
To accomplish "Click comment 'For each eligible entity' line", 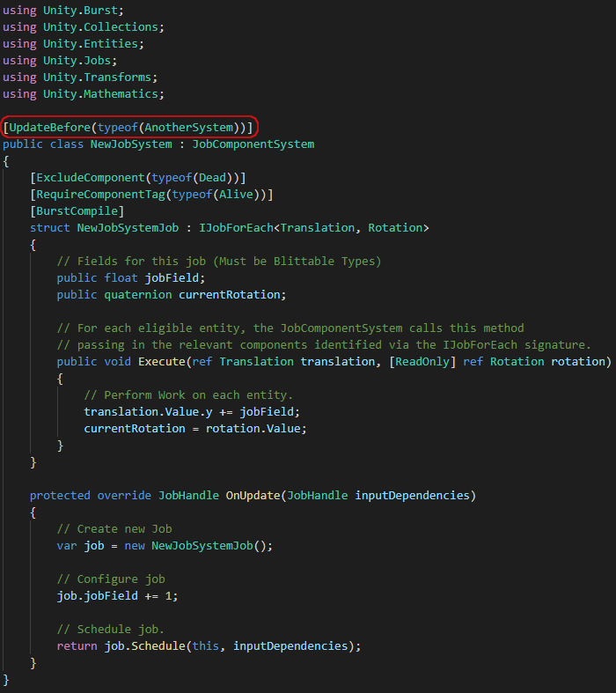I will click(x=290, y=328).
